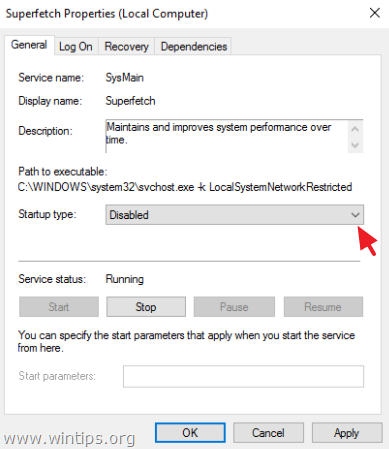
Task: Open the Dependencies tab
Action: tap(194, 47)
